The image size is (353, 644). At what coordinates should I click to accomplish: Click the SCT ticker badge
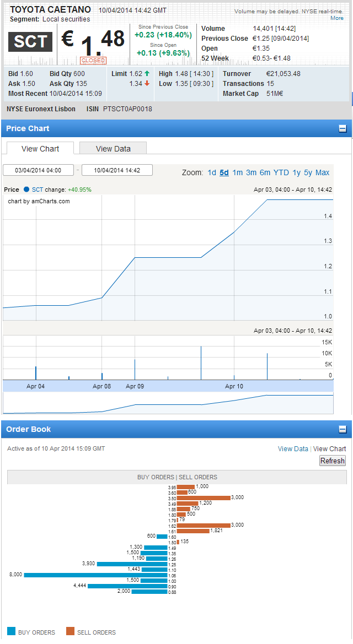tap(30, 42)
